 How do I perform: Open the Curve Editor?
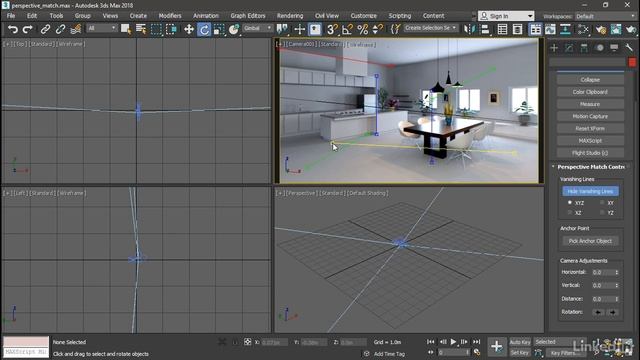550,29
